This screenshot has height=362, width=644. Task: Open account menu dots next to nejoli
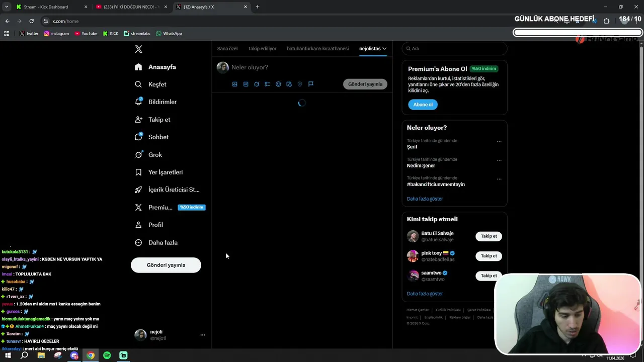click(203, 335)
